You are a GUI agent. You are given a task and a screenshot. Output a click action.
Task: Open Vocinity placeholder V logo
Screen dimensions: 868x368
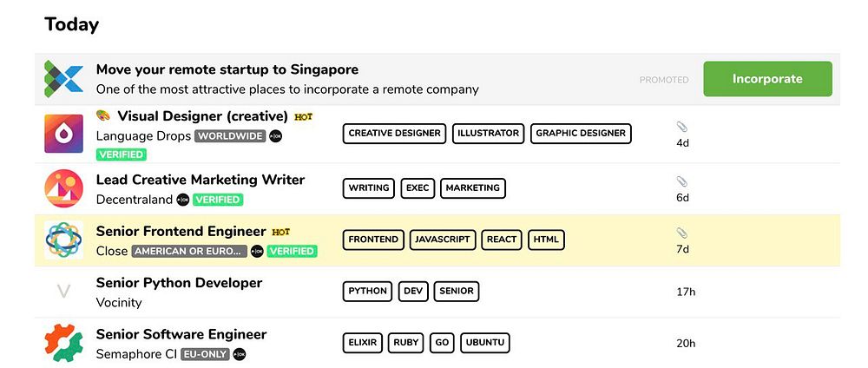coord(63,291)
